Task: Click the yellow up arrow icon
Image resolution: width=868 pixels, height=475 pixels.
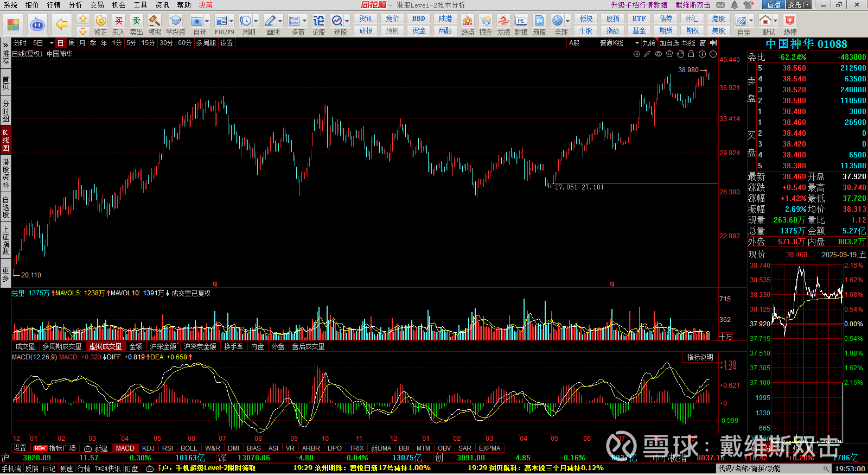Action: point(82,19)
